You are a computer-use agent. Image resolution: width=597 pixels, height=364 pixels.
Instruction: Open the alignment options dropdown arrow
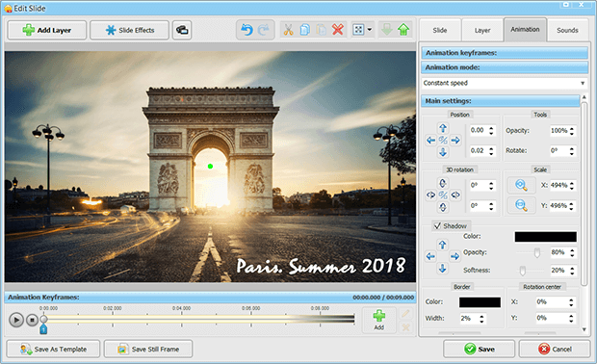tap(370, 30)
